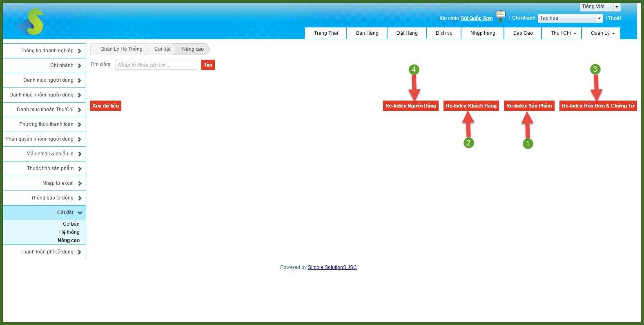Open the Simple SolutionS JSC link
The width and height of the screenshot is (644, 325).
[332, 267]
